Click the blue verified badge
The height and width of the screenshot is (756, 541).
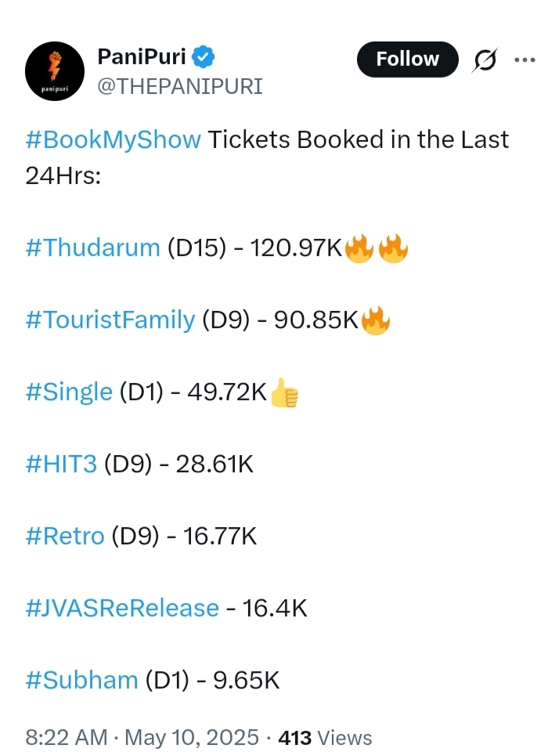click(x=204, y=57)
